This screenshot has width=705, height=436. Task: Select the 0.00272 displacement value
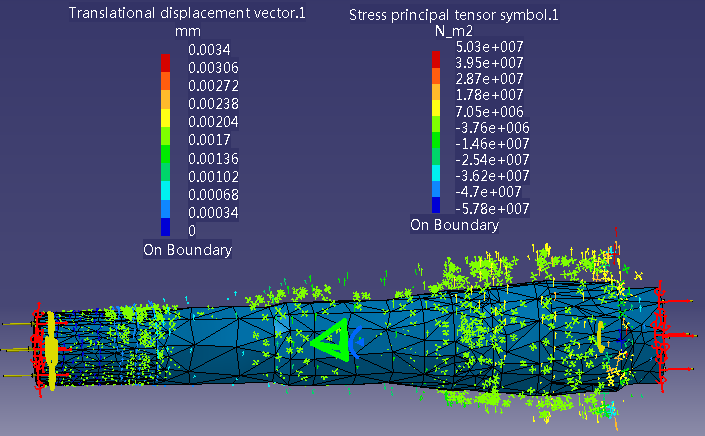click(x=213, y=86)
